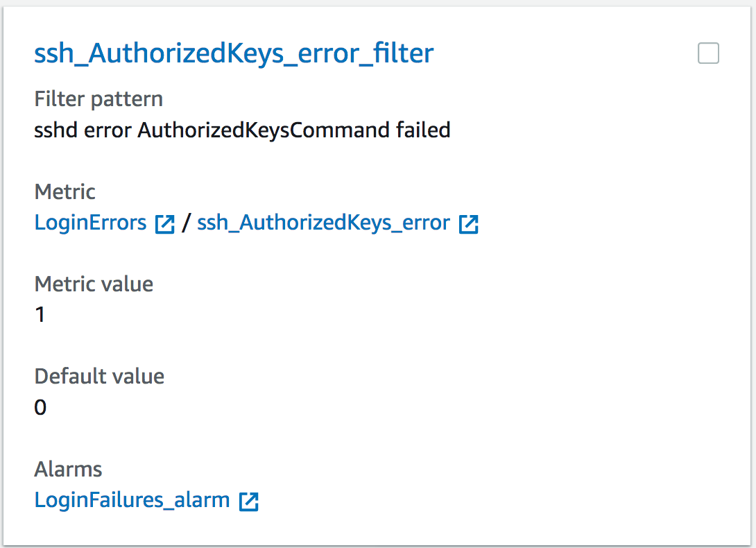756x548 pixels.
Task: Click external-link icon after ssh_AuthorizedKeys_error
Action: coord(469,224)
